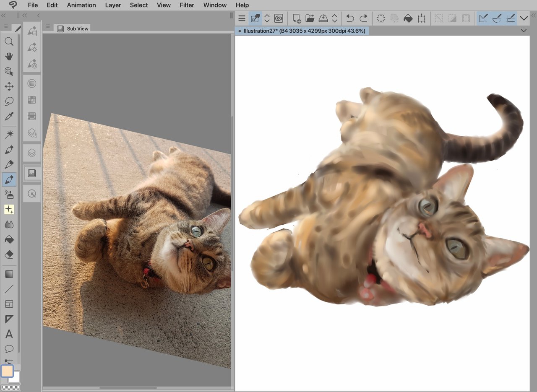Image resolution: width=537 pixels, height=392 pixels.
Task: Select the highlighted Brush tool
Action: [x=9, y=179]
